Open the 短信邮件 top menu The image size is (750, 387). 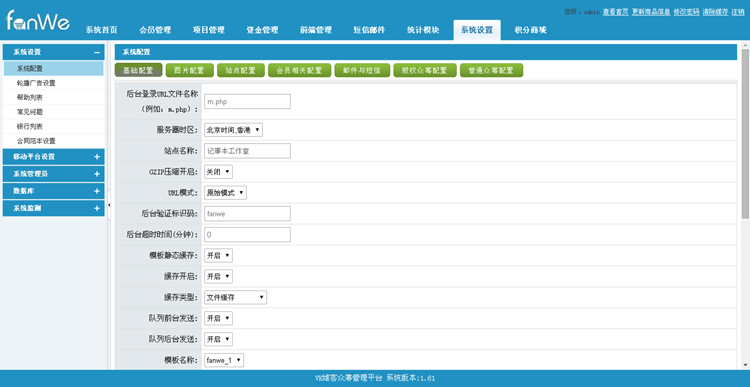point(370,30)
